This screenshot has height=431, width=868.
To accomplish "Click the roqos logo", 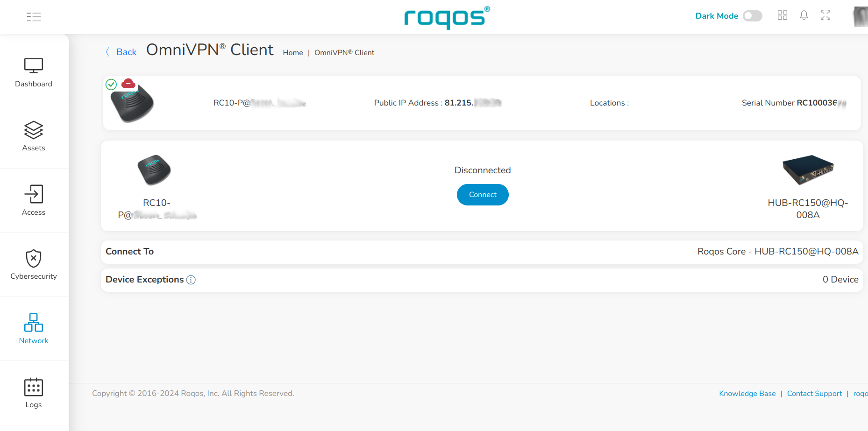I will 447,18.
